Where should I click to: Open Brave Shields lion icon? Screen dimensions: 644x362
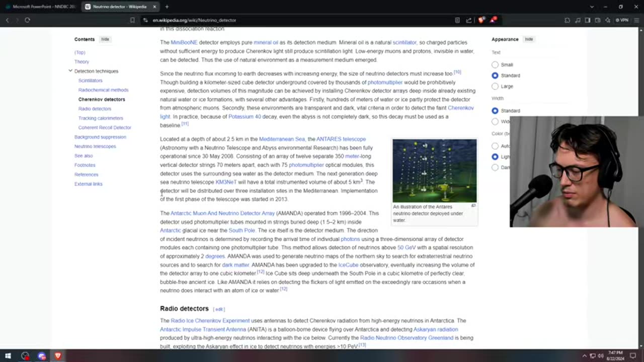tap(481, 20)
